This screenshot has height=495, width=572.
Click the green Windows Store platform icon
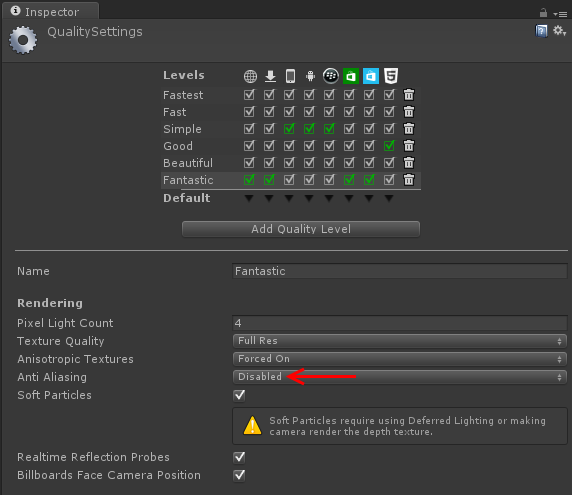click(351, 76)
